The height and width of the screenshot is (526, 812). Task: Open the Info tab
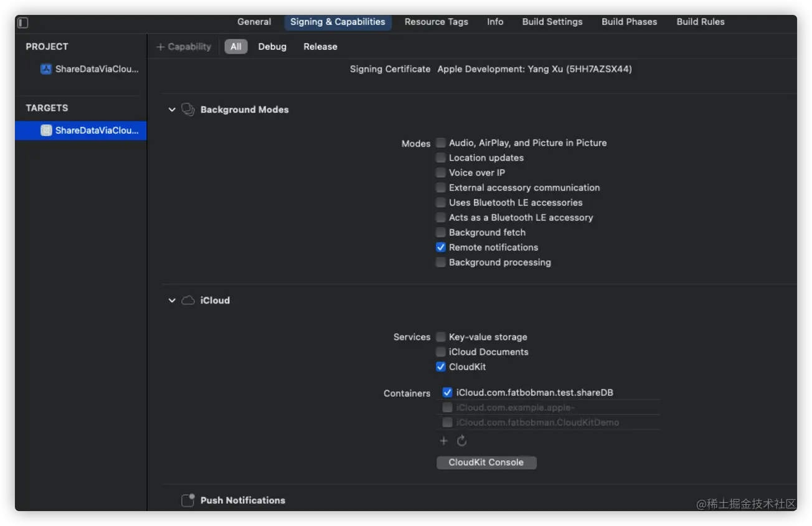pyautogui.click(x=495, y=22)
